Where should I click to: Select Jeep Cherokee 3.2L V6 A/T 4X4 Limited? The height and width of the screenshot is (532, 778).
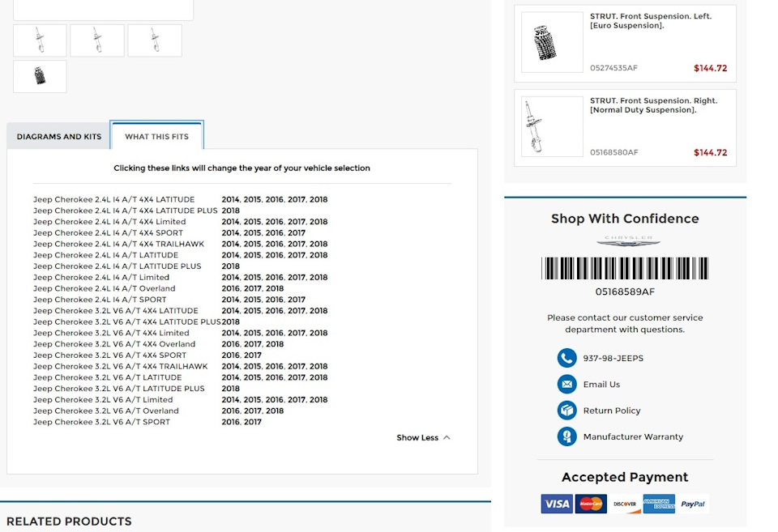(x=111, y=333)
